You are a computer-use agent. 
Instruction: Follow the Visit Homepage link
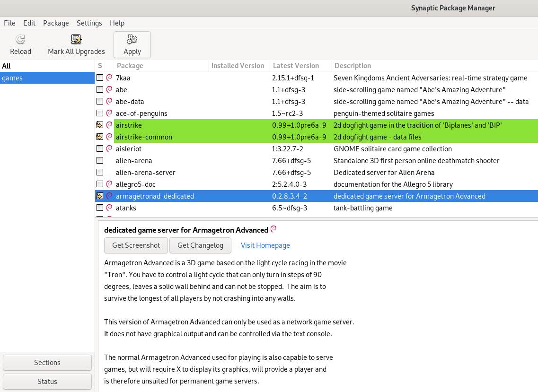tap(265, 245)
